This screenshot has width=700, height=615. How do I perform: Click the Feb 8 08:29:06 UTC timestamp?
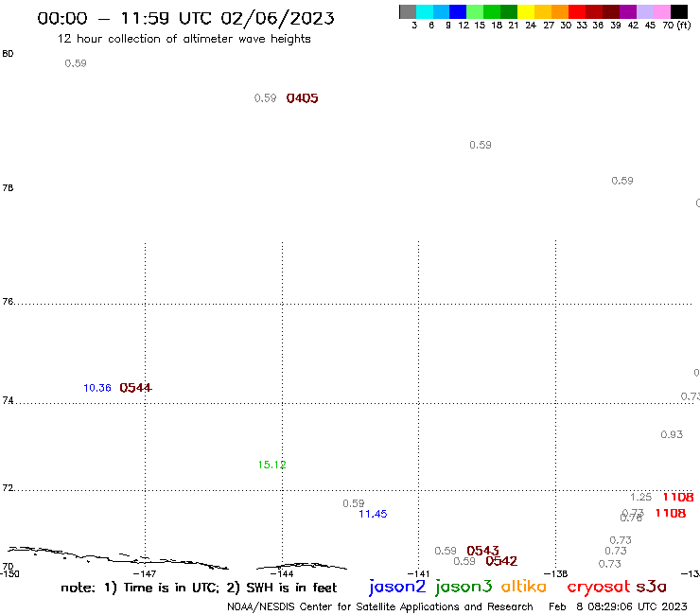[x=618, y=606]
